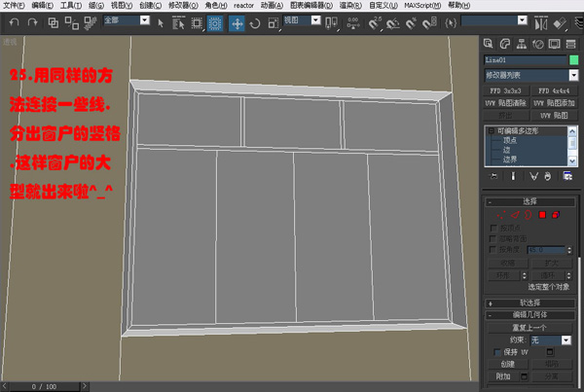The image size is (584, 392).
Task: Open the MAXScript menu
Action: 422,6
